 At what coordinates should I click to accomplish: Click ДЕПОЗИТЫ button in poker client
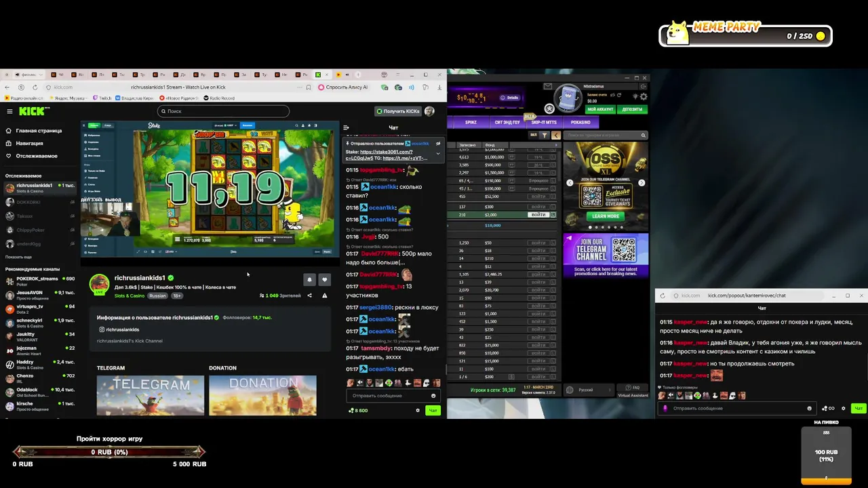pos(632,109)
